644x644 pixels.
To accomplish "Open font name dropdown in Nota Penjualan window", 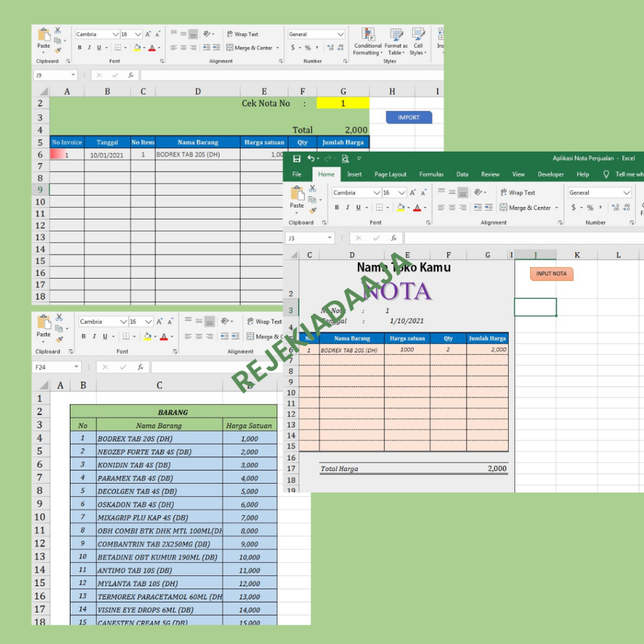I will pos(377,192).
